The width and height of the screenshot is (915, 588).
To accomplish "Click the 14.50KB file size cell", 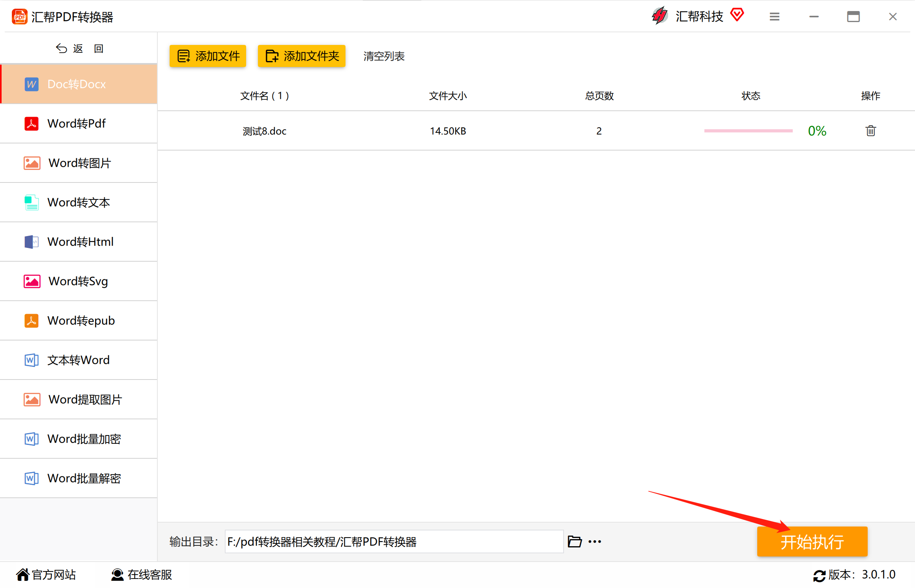I will (x=448, y=131).
